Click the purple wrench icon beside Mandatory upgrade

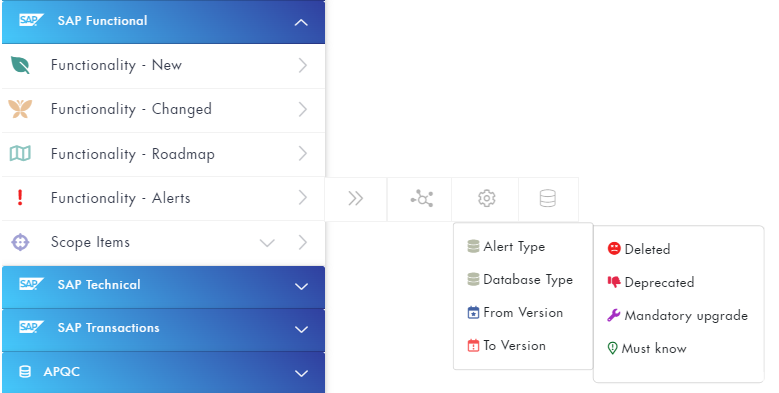tap(614, 315)
